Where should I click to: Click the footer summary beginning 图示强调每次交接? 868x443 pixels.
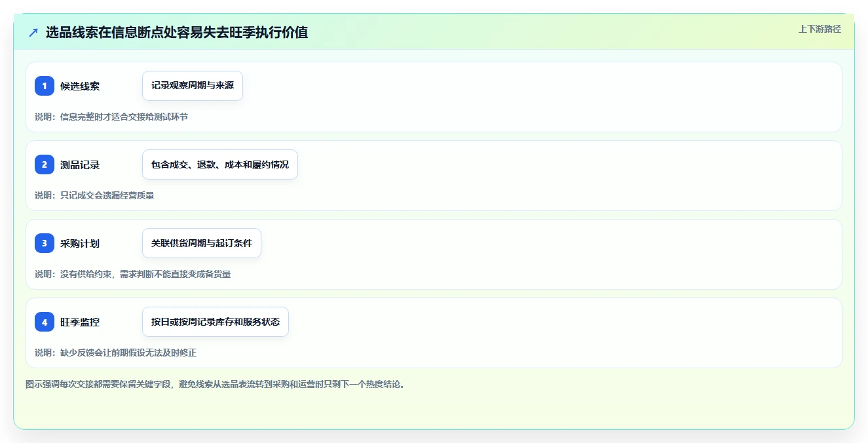point(216,384)
